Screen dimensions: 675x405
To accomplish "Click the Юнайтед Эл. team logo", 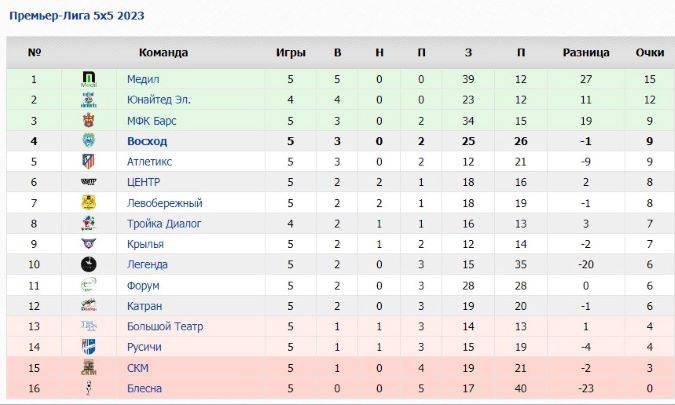I will [x=88, y=100].
